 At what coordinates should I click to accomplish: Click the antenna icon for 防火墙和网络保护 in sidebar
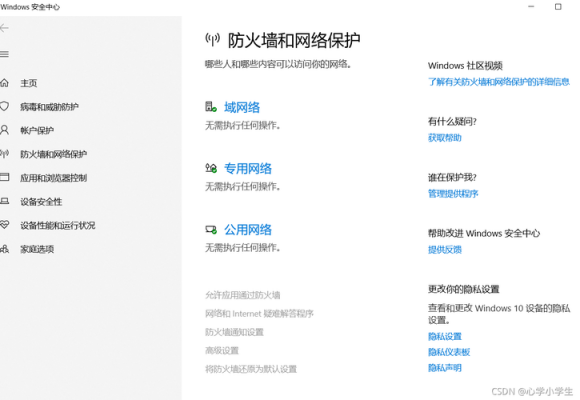tap(4, 154)
